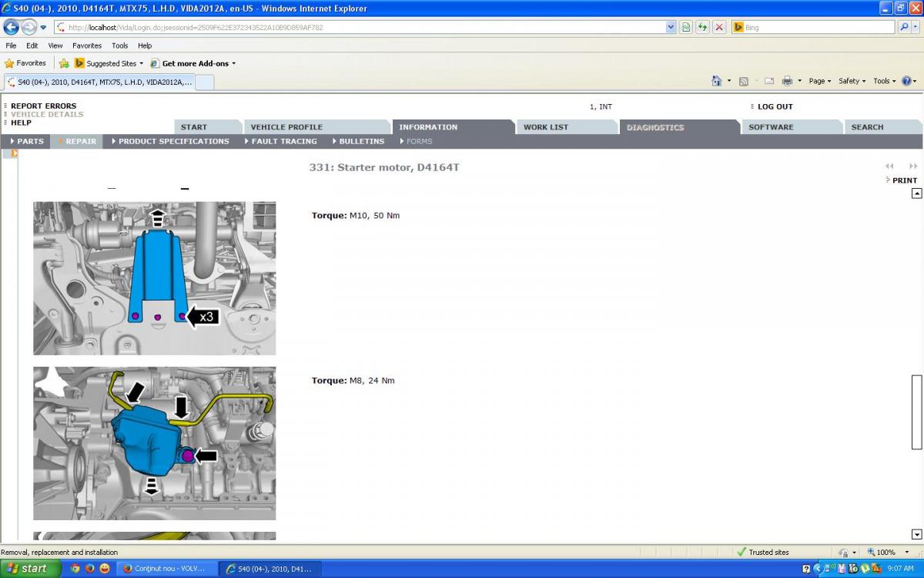Click the previous page double-arrow icon
This screenshot has height=578, width=924.
coord(890,166)
